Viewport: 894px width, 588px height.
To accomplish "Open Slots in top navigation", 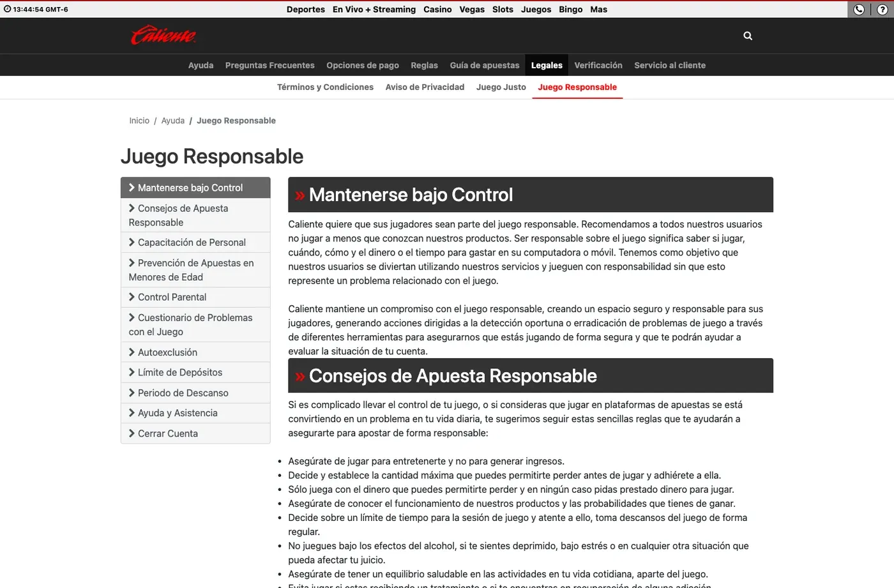I will 503,9.
